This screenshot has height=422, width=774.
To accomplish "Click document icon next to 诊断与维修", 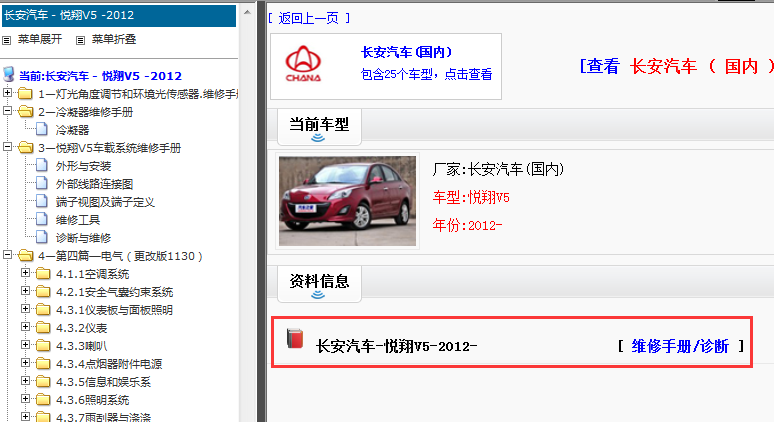I will [x=42, y=237].
